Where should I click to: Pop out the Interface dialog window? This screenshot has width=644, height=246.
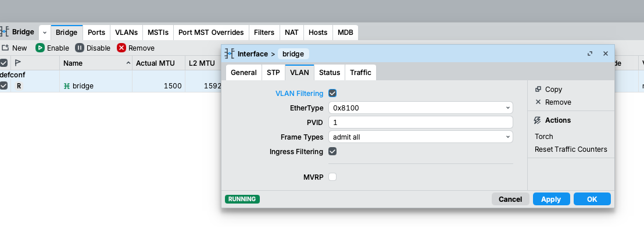point(590,54)
